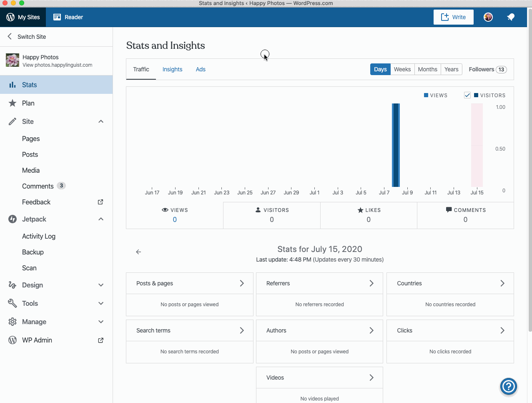
Task: Open Clicks details chevron
Action: pos(502,330)
